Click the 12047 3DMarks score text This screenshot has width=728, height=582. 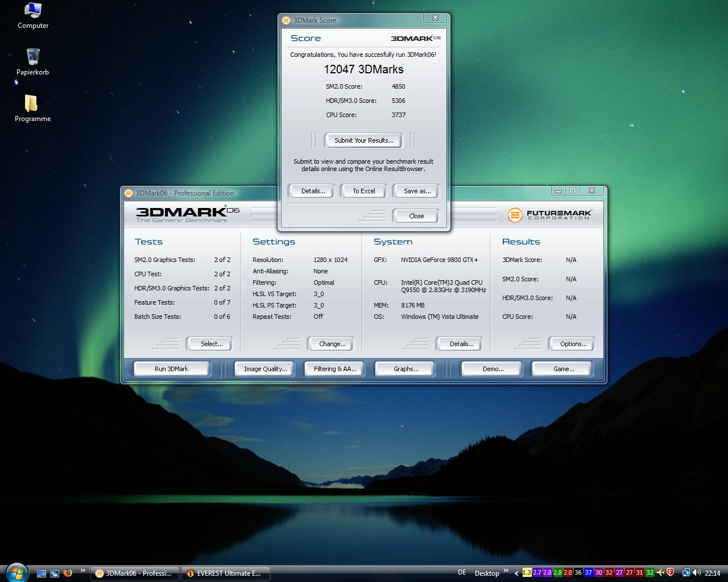tap(363, 69)
